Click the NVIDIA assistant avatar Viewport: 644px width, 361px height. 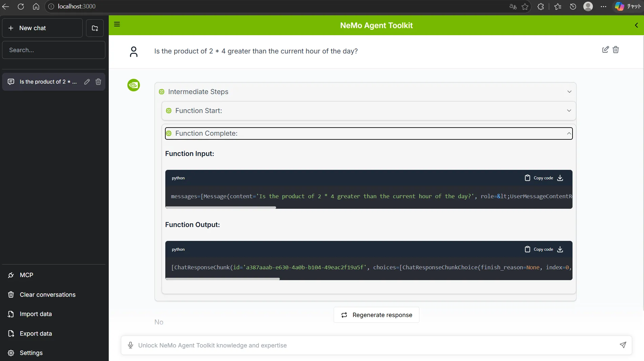coord(133,85)
